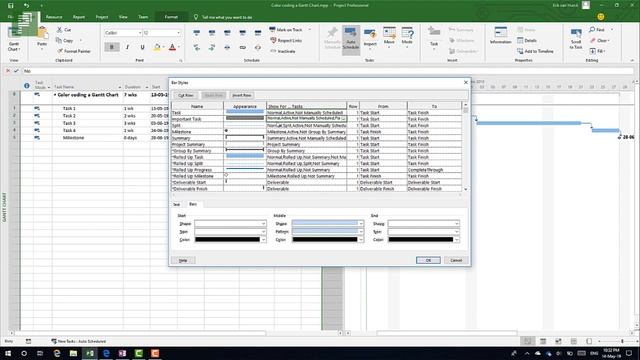Click Tell me what you want to do
640x360 pixels.
click(x=227, y=17)
